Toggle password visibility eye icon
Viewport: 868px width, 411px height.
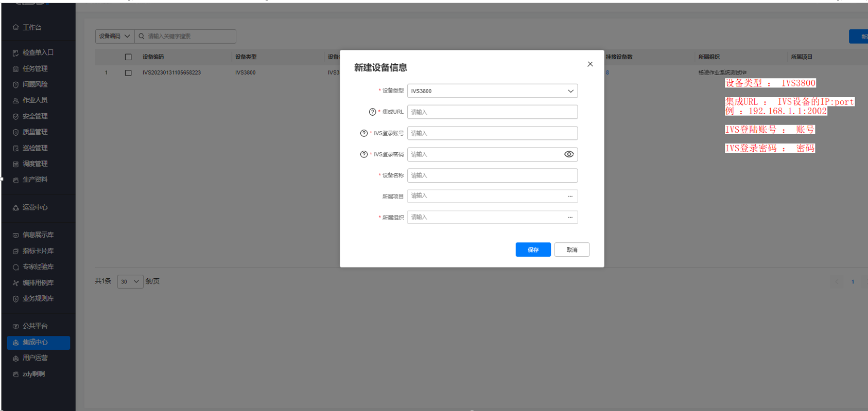click(569, 154)
